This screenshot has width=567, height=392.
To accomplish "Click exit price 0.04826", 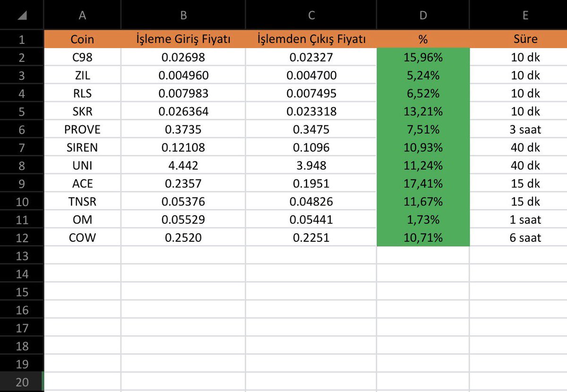I will (x=311, y=201).
